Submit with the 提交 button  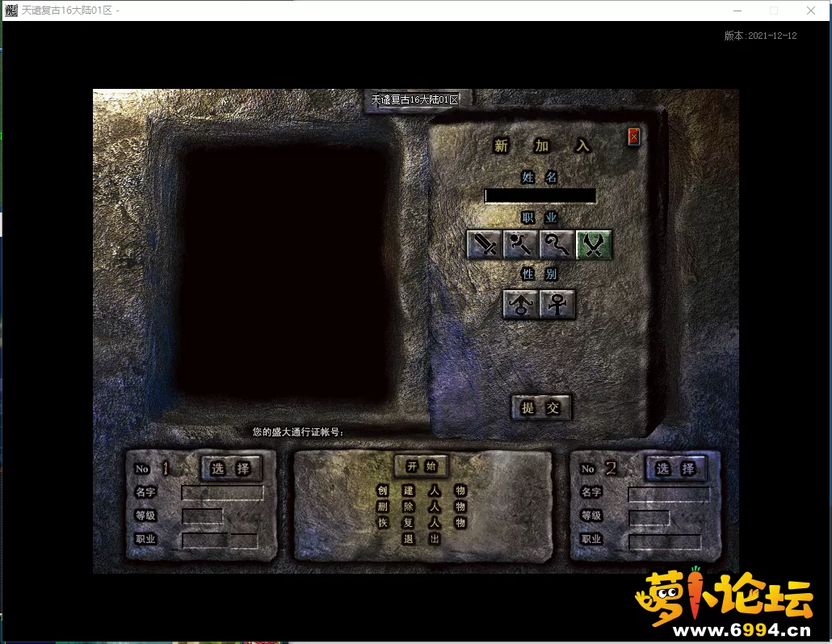[x=540, y=408]
